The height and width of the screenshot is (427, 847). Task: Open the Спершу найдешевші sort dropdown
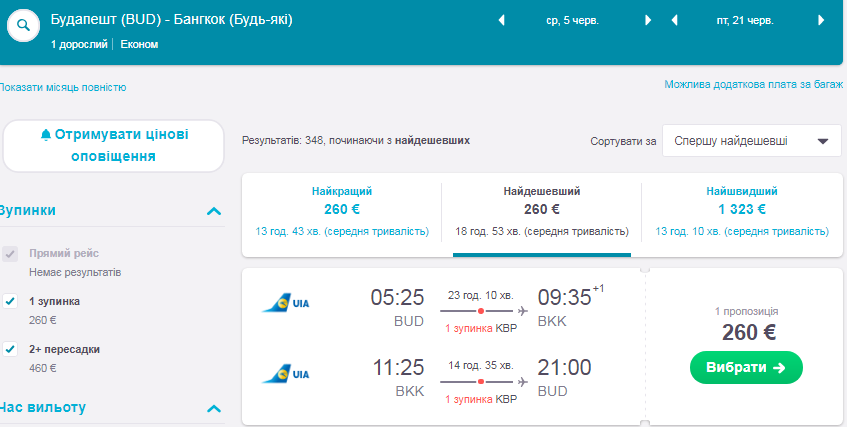click(x=751, y=141)
